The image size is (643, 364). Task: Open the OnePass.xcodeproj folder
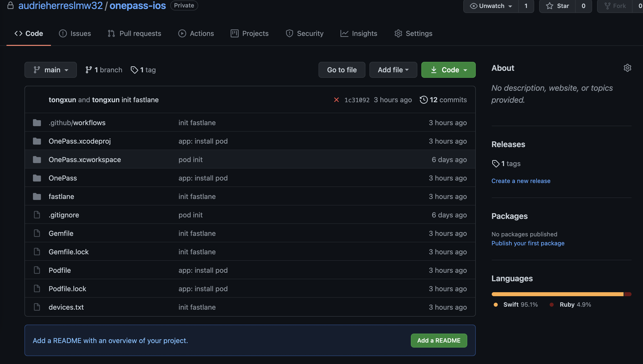click(80, 141)
